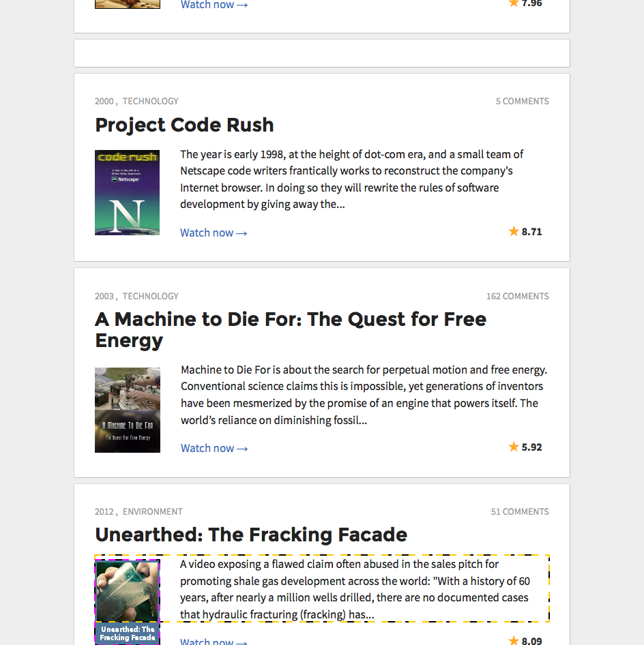Screen dimensions: 644x645
Task: Click Watch now under Machine to Die For
Action: 214,449
